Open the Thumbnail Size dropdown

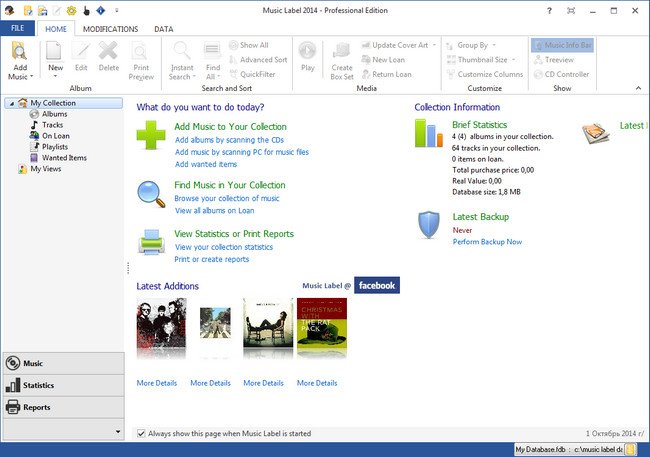coord(513,60)
